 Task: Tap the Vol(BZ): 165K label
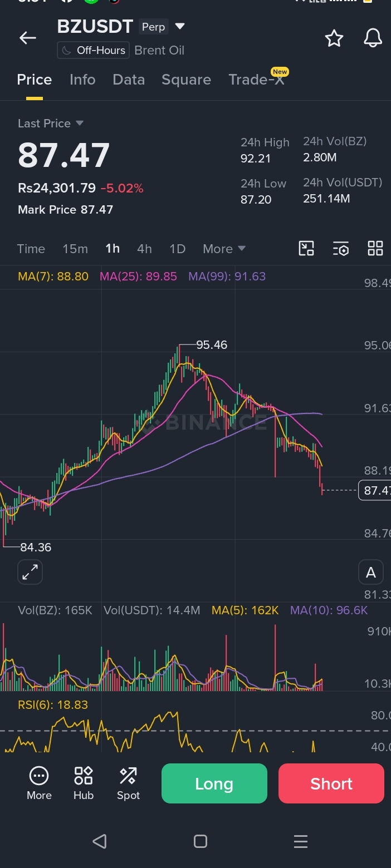pos(55,610)
